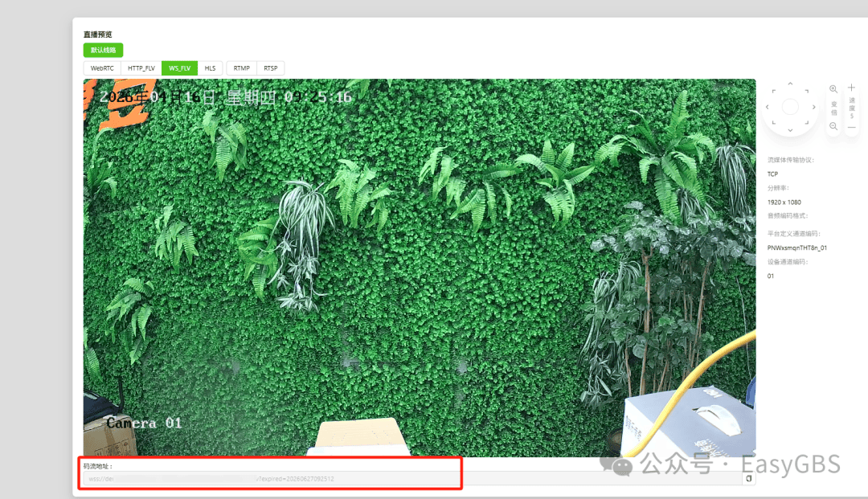Click the green 默认线路 button

click(103, 50)
